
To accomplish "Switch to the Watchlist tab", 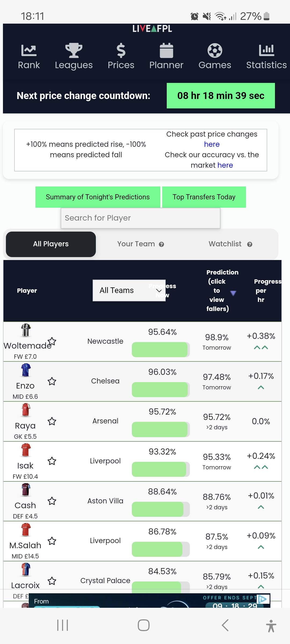I will pos(230,244).
